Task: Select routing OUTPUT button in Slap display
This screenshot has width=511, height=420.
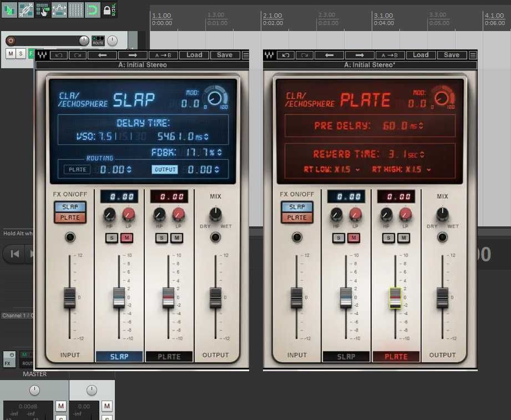Action: (165, 169)
